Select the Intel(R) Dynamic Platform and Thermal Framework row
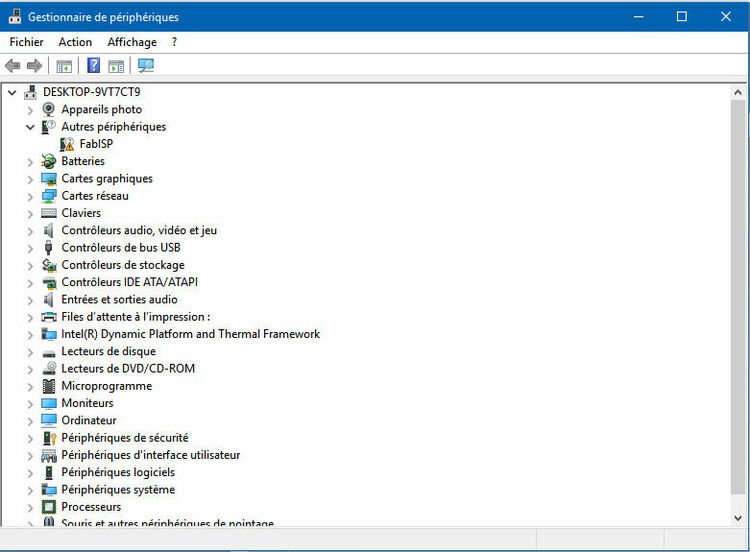The width and height of the screenshot is (750, 552). click(190, 334)
